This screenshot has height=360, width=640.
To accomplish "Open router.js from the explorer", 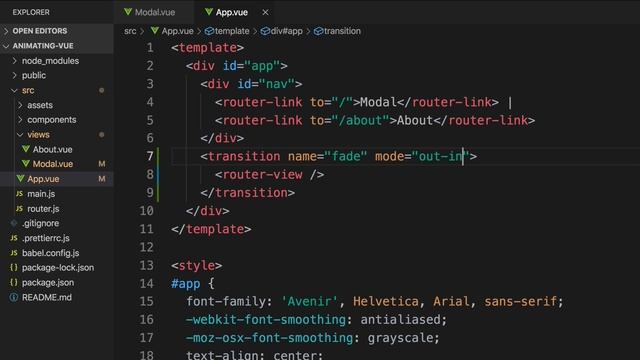I will tap(43, 209).
